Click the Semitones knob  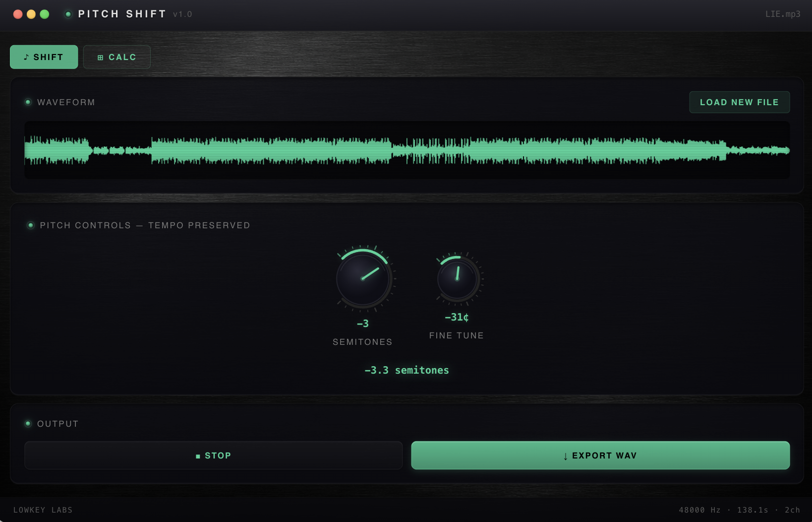click(x=363, y=278)
